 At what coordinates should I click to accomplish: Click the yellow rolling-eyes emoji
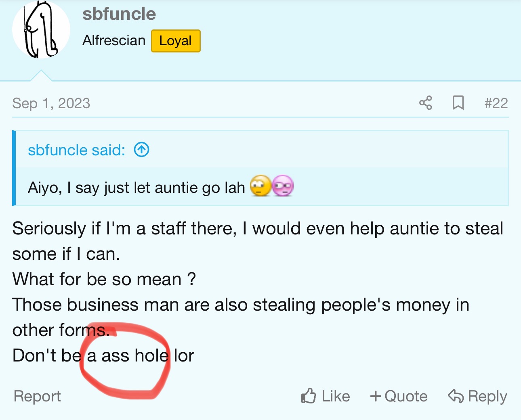260,186
